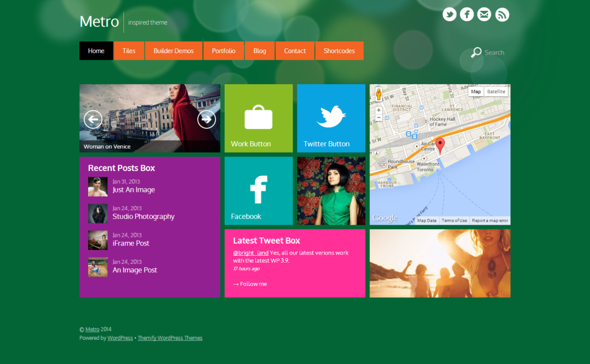
Task: Zoom in on the map
Action: pyautogui.click(x=379, y=110)
